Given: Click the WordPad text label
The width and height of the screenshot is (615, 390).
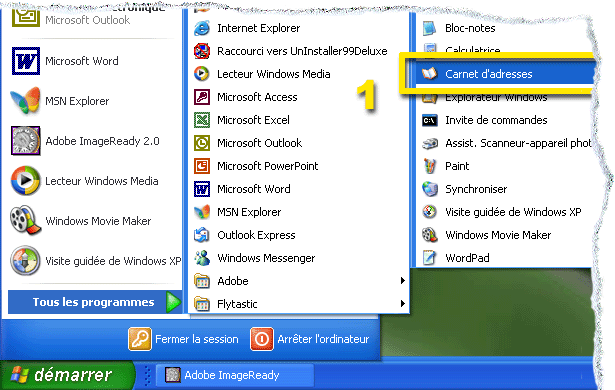Looking at the screenshot, I should click(x=467, y=258).
